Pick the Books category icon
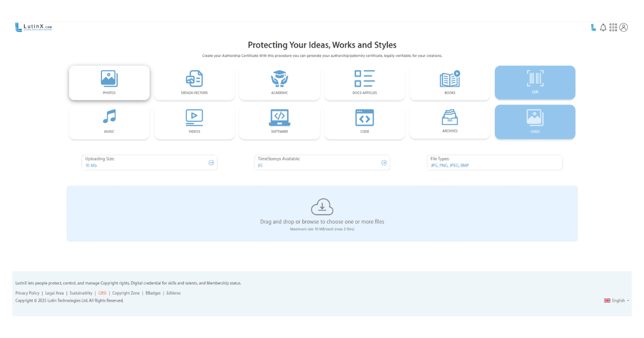Screen dimensions: 644x338 [450, 79]
